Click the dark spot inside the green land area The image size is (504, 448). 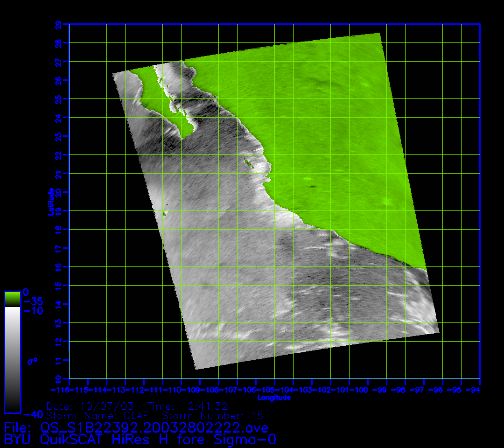coord(312,186)
